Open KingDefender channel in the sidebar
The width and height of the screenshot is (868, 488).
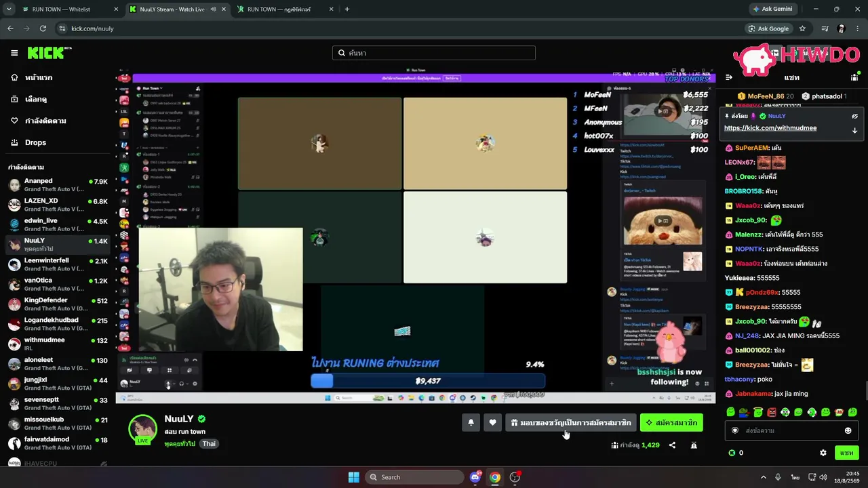coord(58,304)
